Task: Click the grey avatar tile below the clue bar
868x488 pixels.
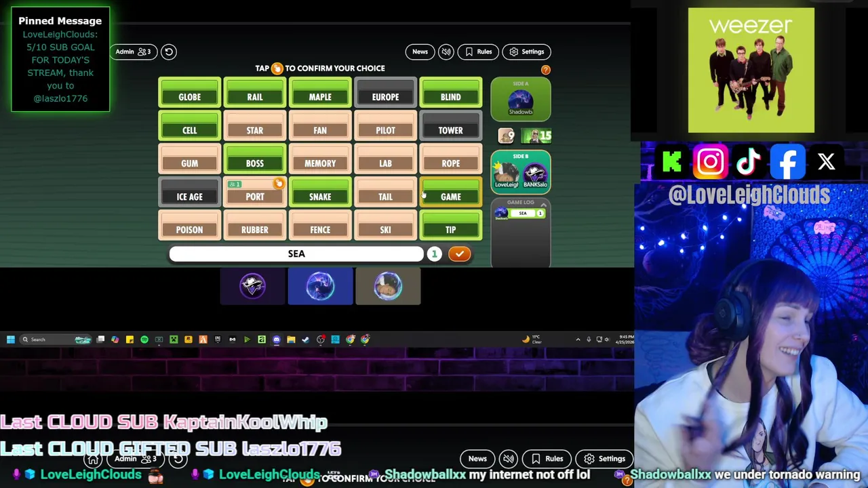Action: (388, 286)
